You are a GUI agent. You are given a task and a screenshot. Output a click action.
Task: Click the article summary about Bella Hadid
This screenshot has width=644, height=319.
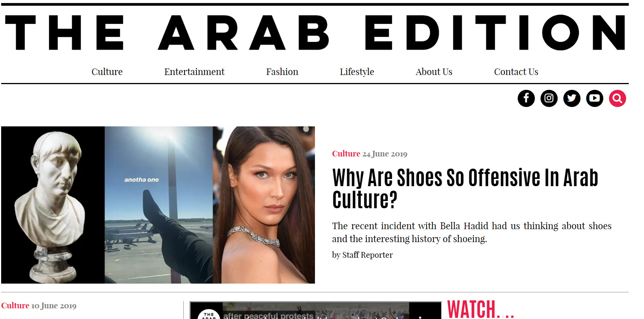(472, 232)
